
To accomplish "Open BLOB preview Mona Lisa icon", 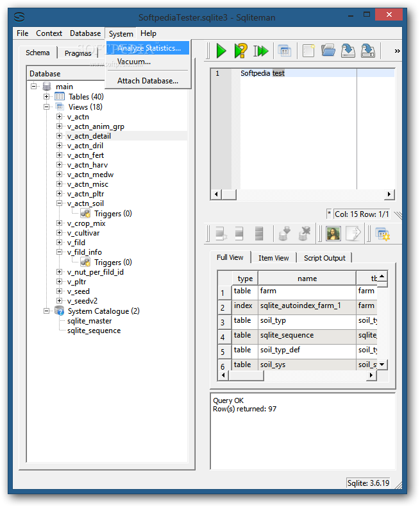I will tap(333, 234).
